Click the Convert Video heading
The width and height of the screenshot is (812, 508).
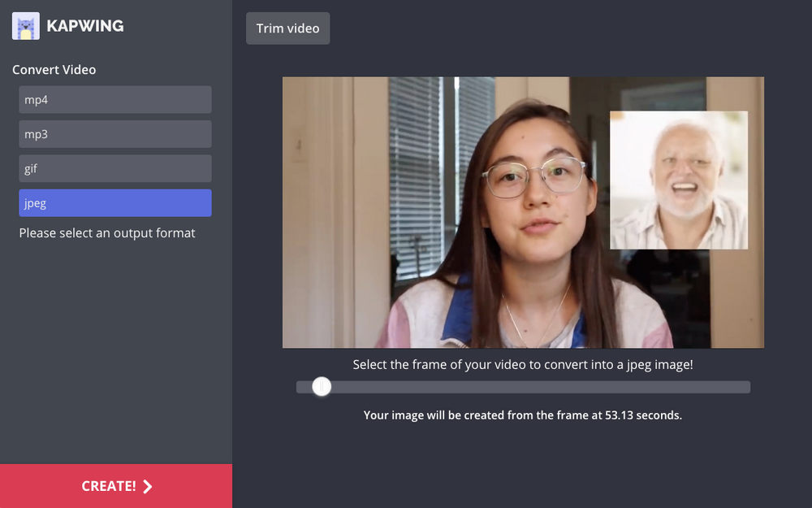point(54,70)
